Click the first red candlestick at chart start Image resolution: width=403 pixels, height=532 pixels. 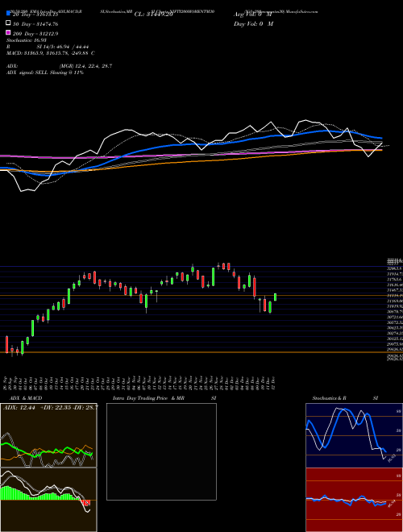pos(6,344)
